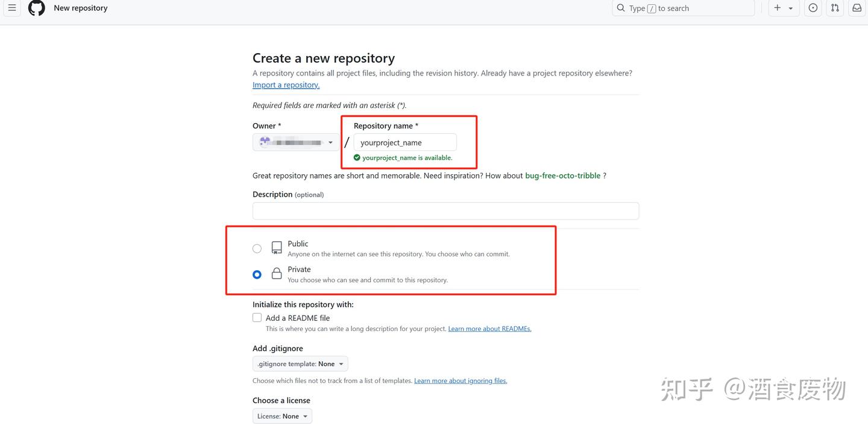Viewport: 868px width, 424px height.
Task: Open the notifications inbox icon
Action: [x=857, y=8]
